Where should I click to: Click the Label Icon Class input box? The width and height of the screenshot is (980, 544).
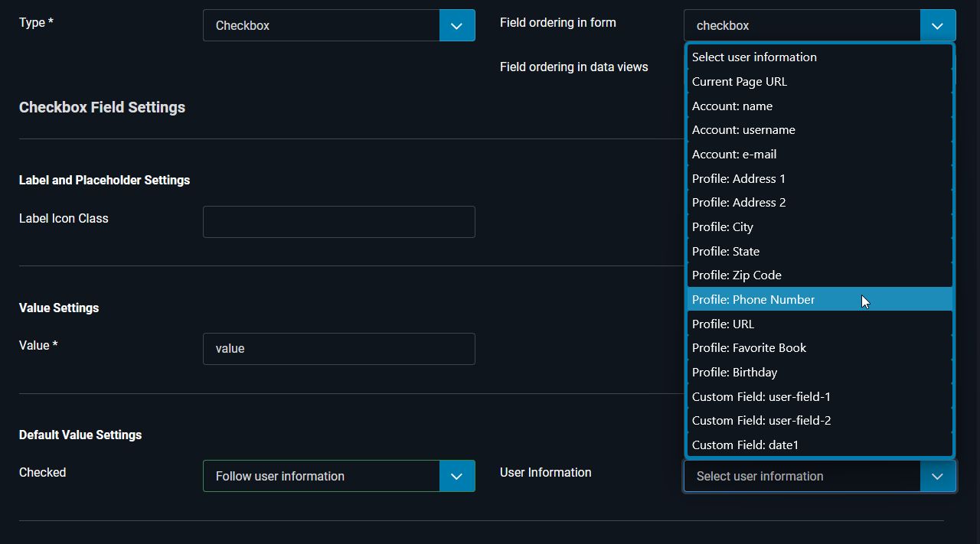coord(339,222)
